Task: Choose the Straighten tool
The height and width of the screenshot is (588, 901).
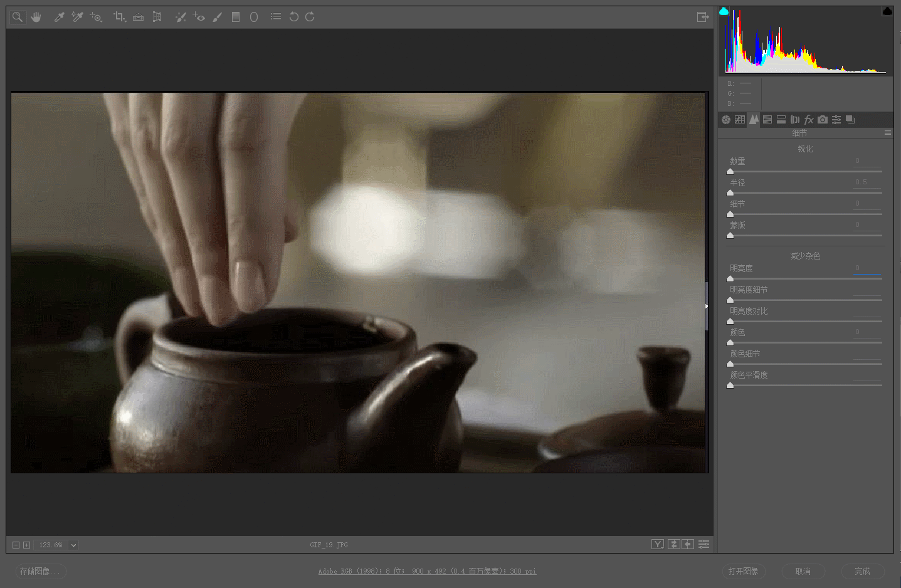Action: [139, 17]
